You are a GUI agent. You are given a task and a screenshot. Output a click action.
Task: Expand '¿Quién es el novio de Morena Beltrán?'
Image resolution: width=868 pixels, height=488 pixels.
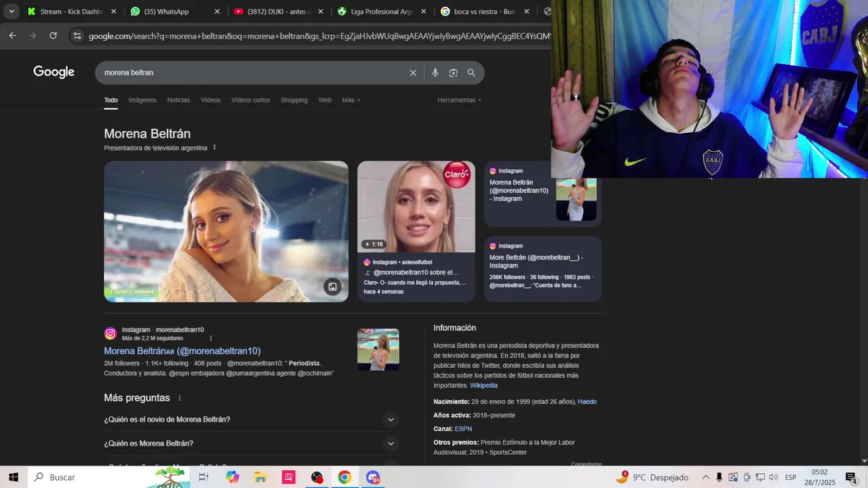pyautogui.click(x=251, y=420)
